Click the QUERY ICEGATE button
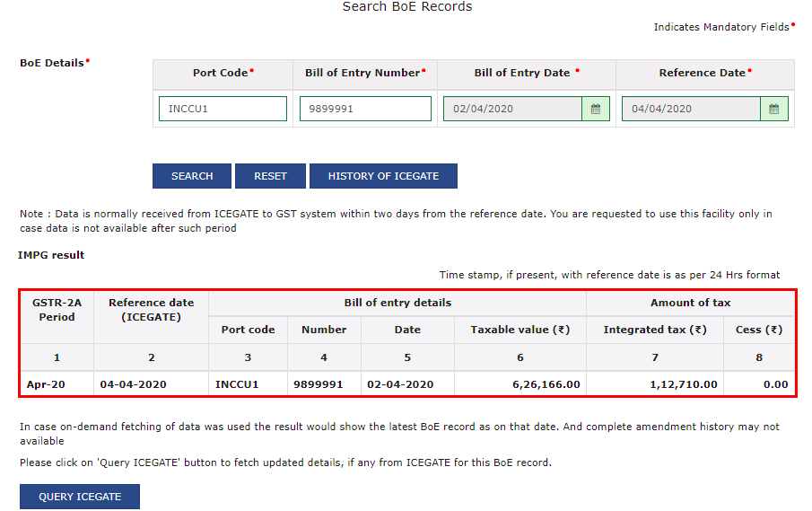The height and width of the screenshot is (511, 812). click(x=80, y=497)
